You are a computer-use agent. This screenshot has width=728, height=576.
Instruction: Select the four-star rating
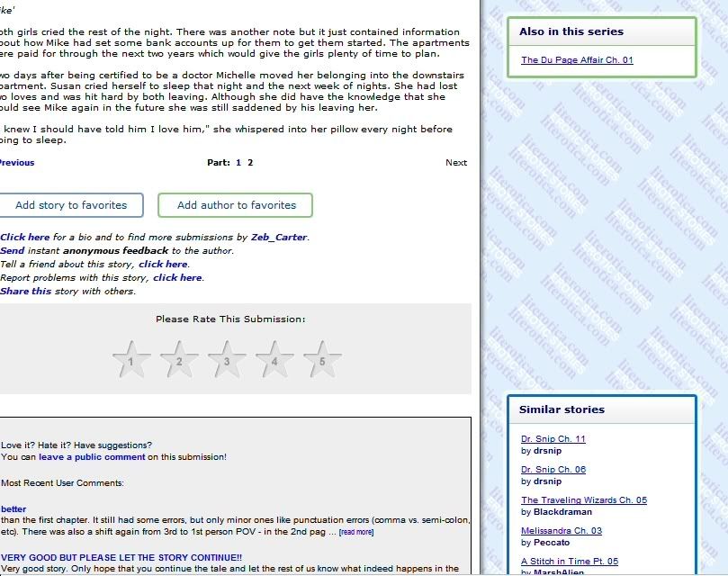[274, 359]
